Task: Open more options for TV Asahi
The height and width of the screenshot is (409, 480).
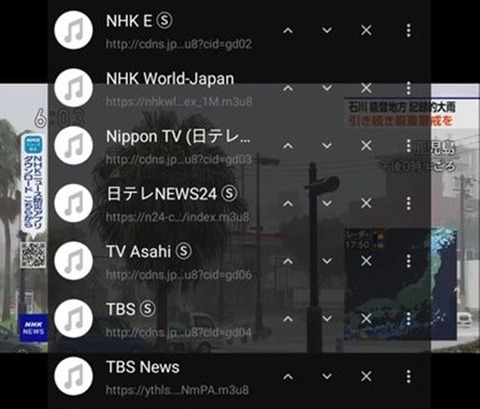Action: (408, 261)
